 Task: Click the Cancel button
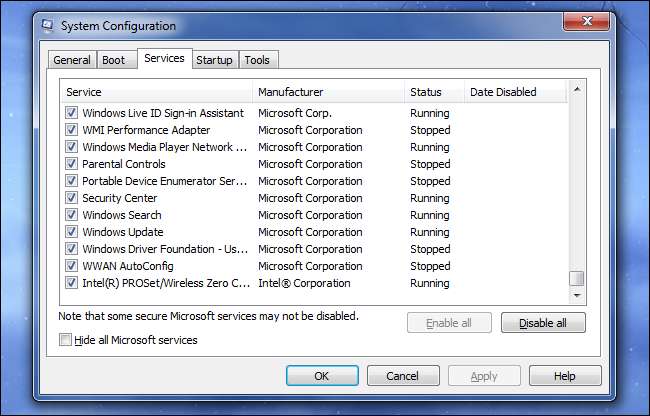pos(403,376)
